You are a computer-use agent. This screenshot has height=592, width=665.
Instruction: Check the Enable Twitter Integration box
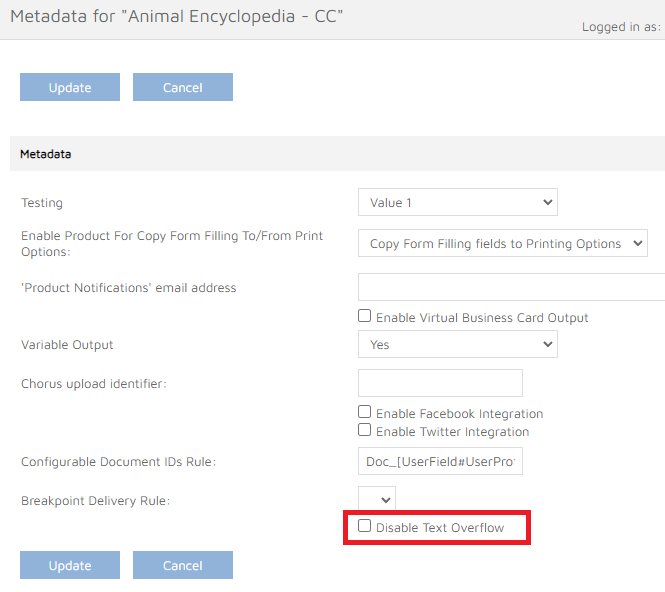point(365,431)
